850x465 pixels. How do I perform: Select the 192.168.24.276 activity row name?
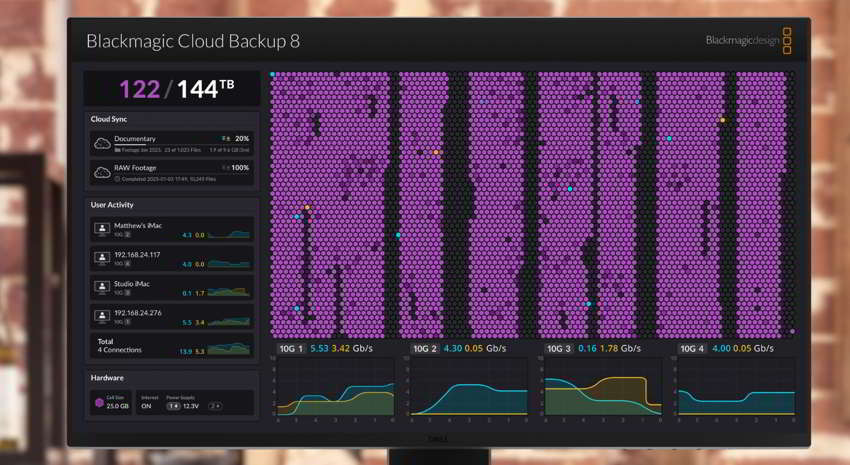click(138, 313)
